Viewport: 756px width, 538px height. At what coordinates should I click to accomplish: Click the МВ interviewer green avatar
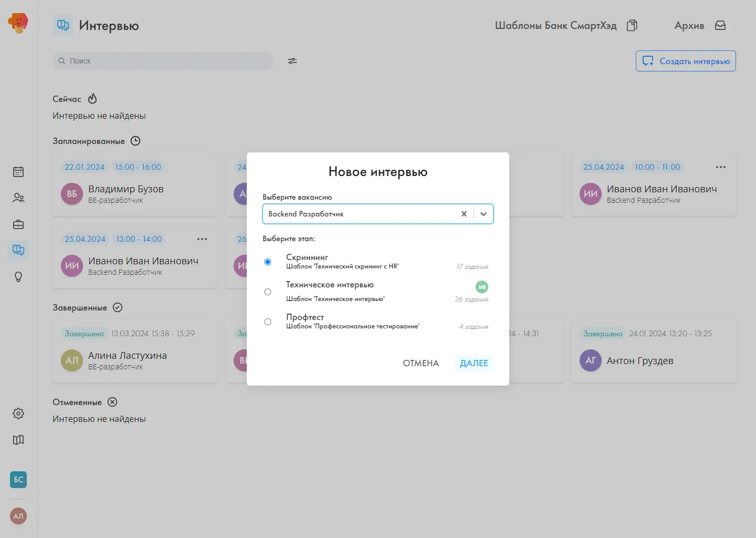tap(482, 287)
